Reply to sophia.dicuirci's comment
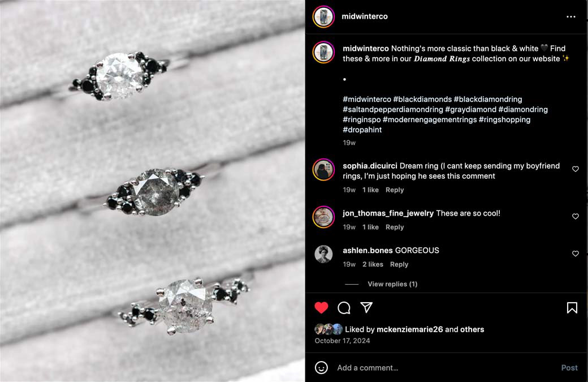 (395, 190)
